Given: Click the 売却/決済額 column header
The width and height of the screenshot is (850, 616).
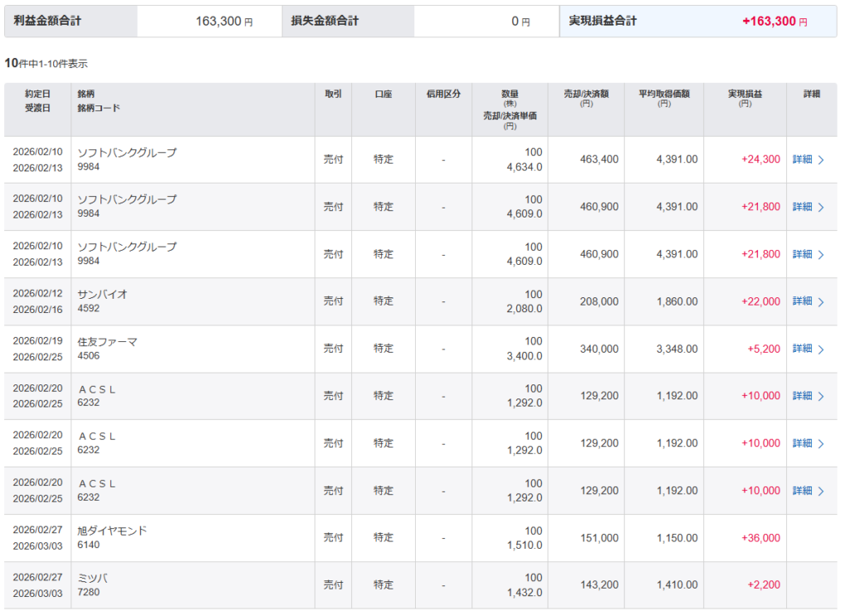Looking at the screenshot, I should coord(585,94).
